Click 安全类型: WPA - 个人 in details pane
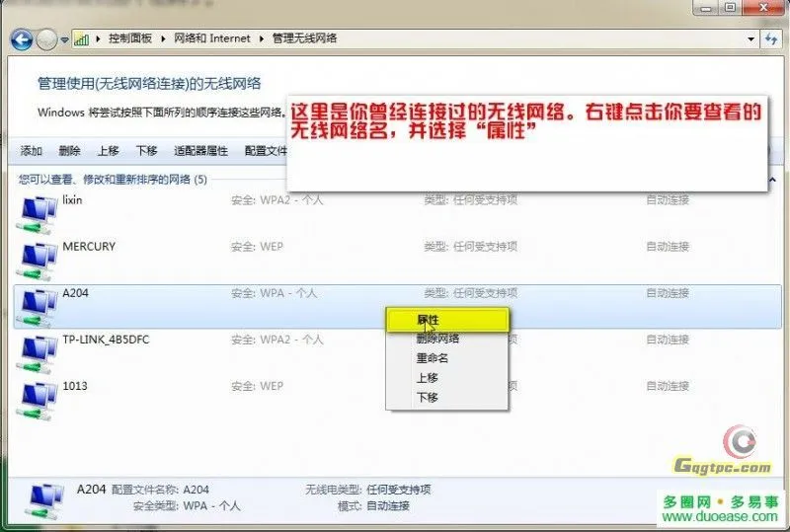Screen dimensions: 790x532 [187, 505]
